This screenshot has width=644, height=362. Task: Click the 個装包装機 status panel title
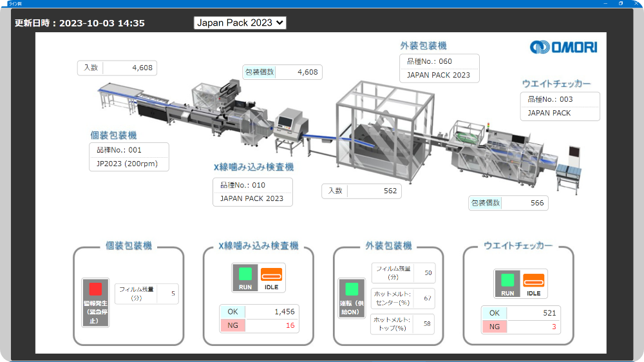point(129,245)
